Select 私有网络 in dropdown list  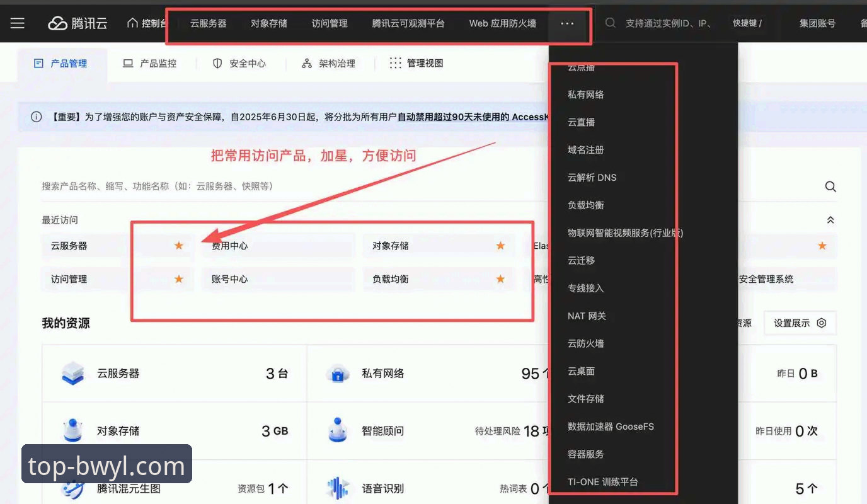pyautogui.click(x=586, y=94)
